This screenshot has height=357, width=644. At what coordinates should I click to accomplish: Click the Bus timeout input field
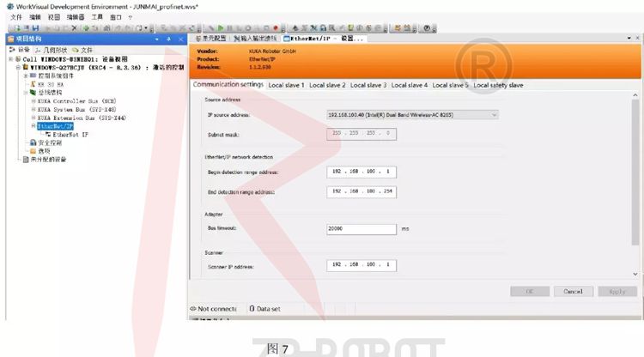point(361,229)
